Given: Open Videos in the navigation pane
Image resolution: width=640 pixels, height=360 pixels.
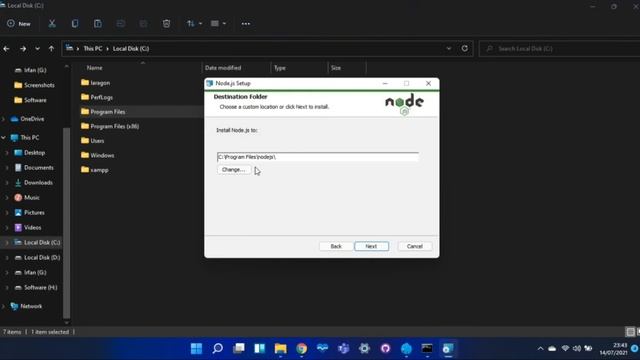Looking at the screenshot, I should tap(28, 227).
